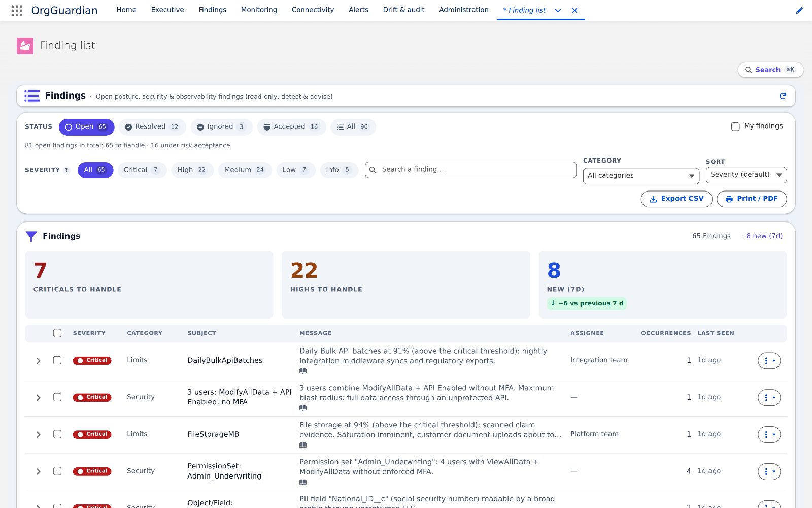Open the global Search box
Image resolution: width=812 pixels, height=508 pixels.
tap(770, 70)
